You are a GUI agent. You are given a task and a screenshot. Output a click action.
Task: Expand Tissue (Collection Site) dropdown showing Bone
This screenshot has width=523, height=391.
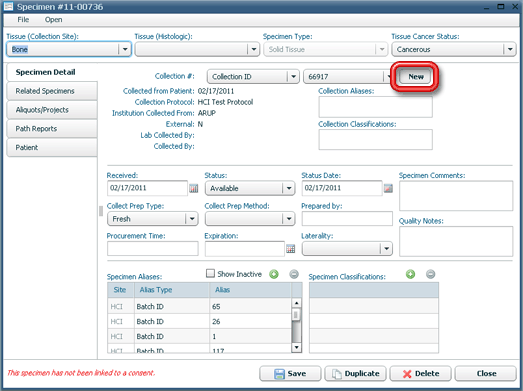click(x=125, y=49)
